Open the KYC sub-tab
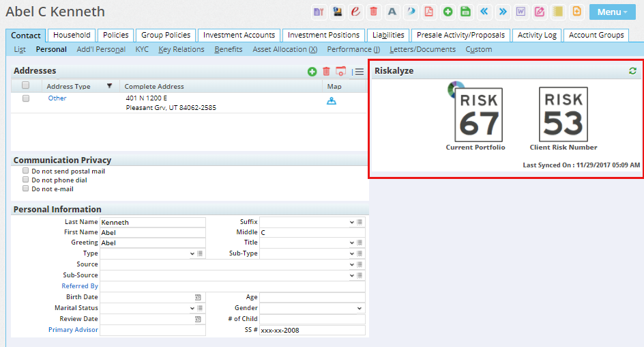This screenshot has height=347, width=644. tap(142, 49)
